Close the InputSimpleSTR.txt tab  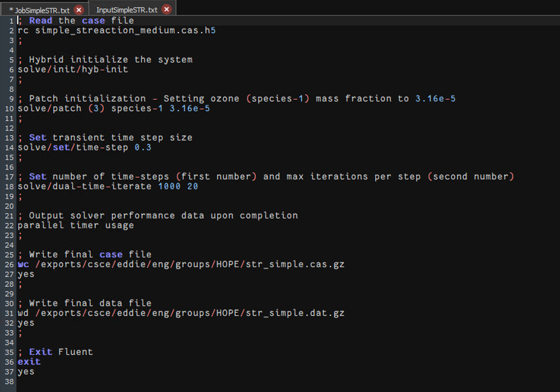(x=167, y=9)
